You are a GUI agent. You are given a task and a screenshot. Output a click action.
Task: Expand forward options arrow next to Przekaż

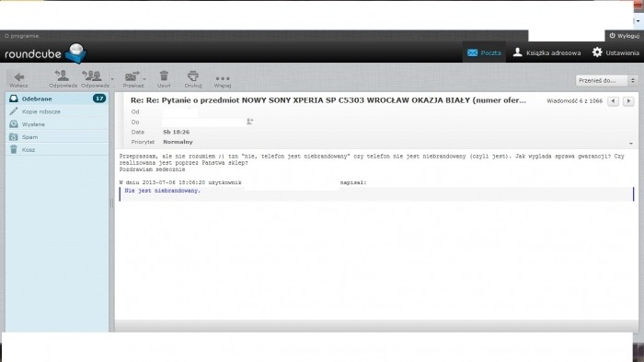(x=144, y=79)
